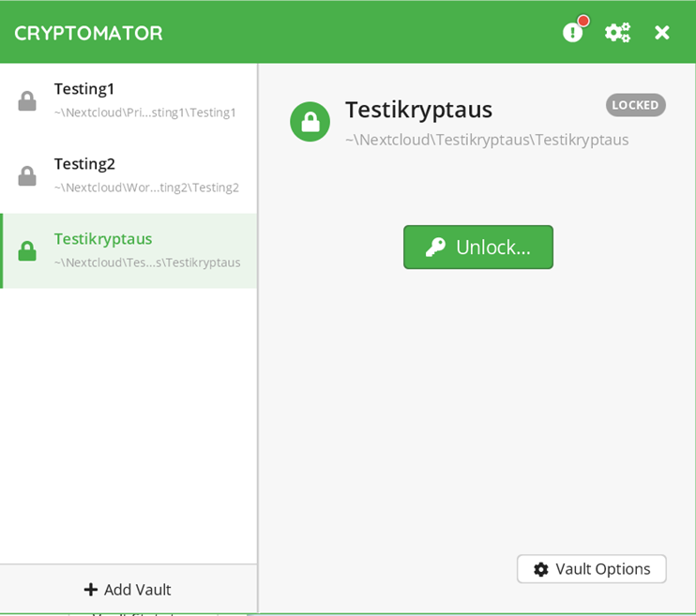Click the key icon on the Unlock button
This screenshot has width=696, height=616.
[x=435, y=248]
